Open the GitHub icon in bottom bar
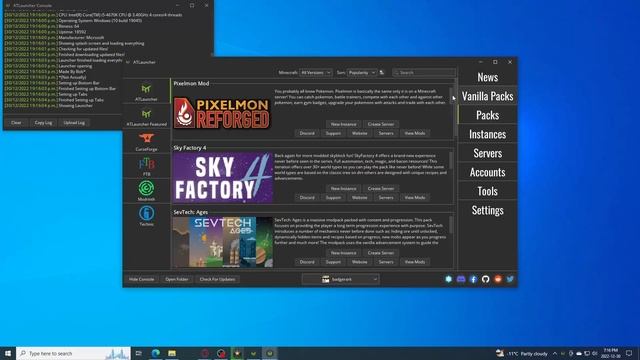Image resolution: width=640 pixels, height=360 pixels. coord(485,279)
